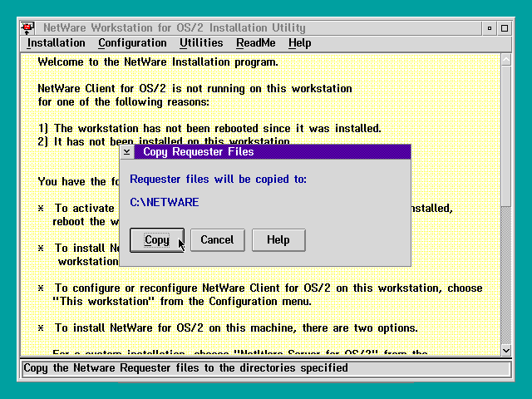Click the Copy Requester Files title bar
532x399 pixels.
click(x=273, y=151)
